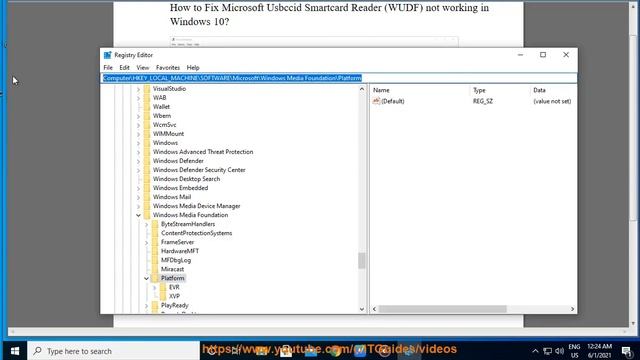Screen dimensions: 640x360
Task: Select the ContentProtectionSystems key
Action: click(196, 233)
